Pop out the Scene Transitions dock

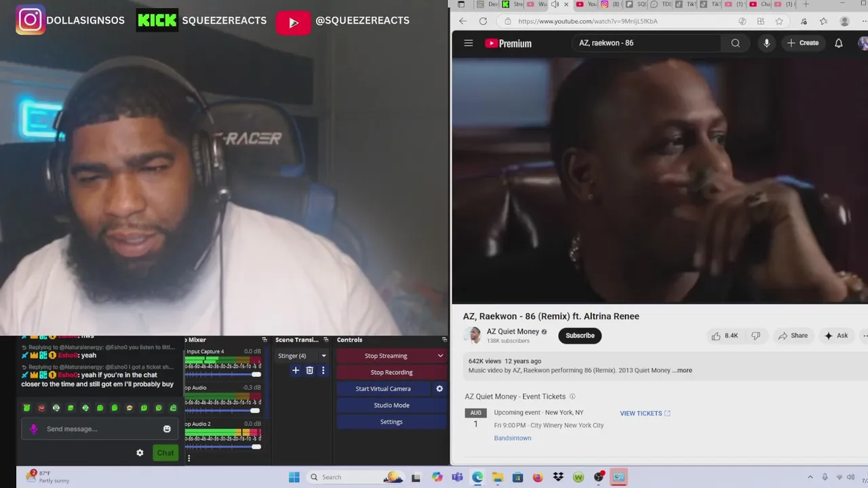click(x=326, y=340)
